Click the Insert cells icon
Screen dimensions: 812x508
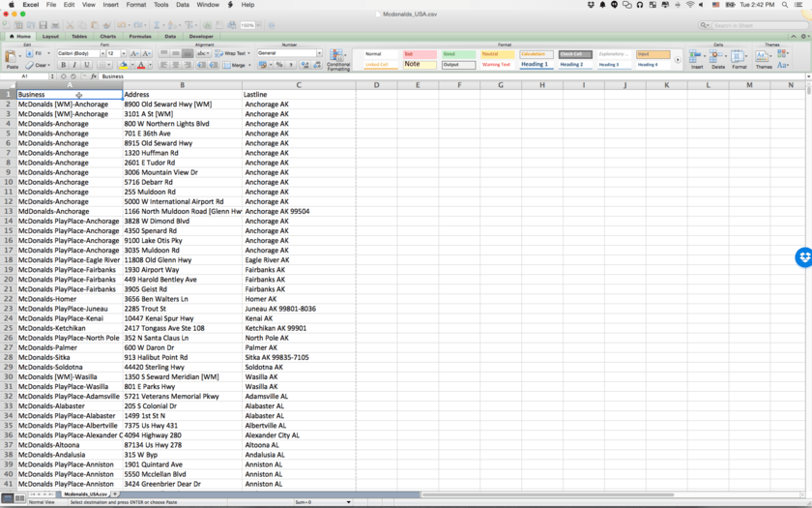[695, 56]
